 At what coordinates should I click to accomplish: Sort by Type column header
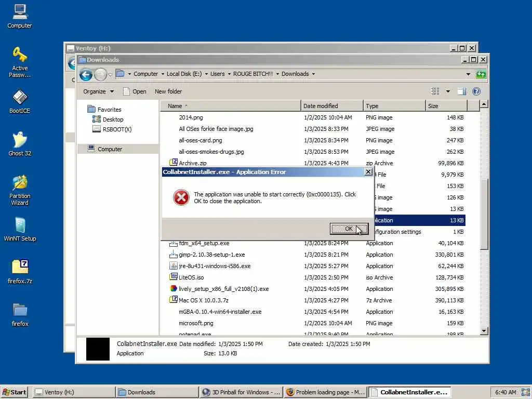[x=394, y=106]
